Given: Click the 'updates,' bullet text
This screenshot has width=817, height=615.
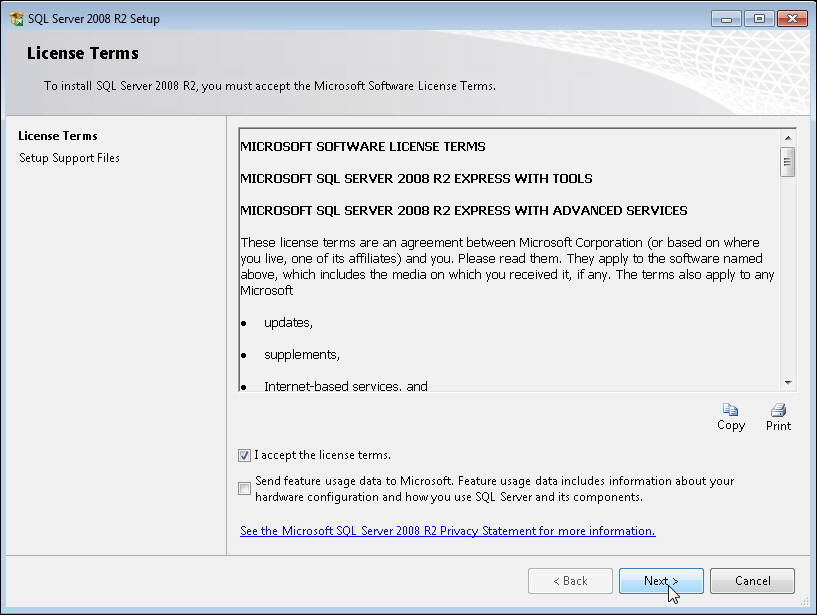Looking at the screenshot, I should point(288,323).
